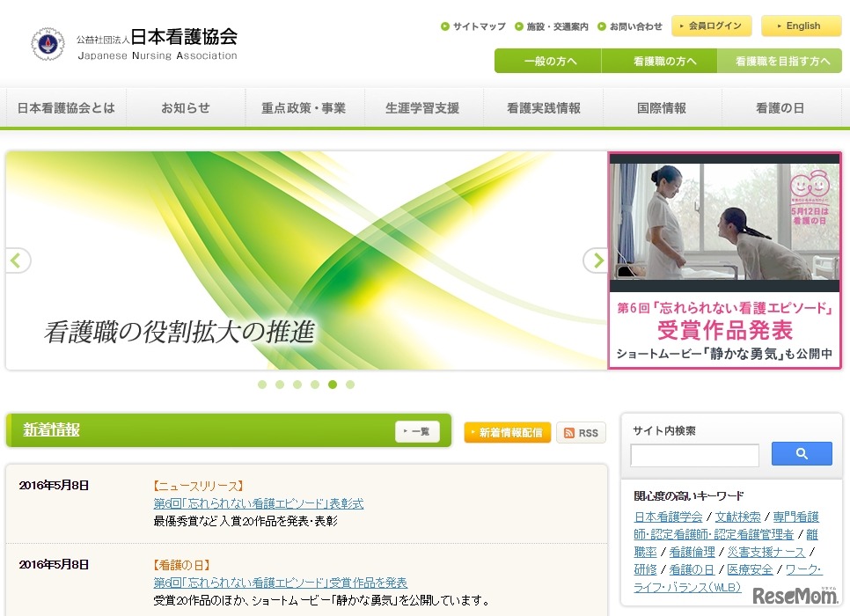Open サイトマップ link with green arrow
Image resolution: width=850 pixels, height=616 pixels.
pyautogui.click(x=473, y=26)
